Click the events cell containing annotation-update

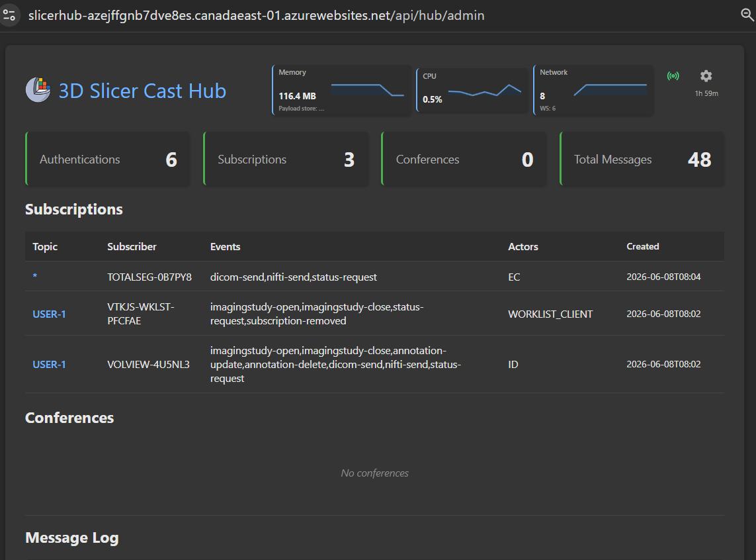pyautogui.click(x=335, y=364)
